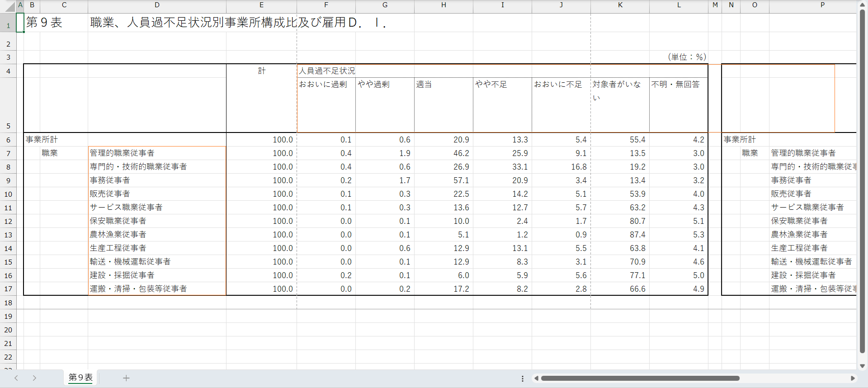Click the vertical scrollbar down arrow
This screenshot has height=388, width=868.
click(862, 366)
